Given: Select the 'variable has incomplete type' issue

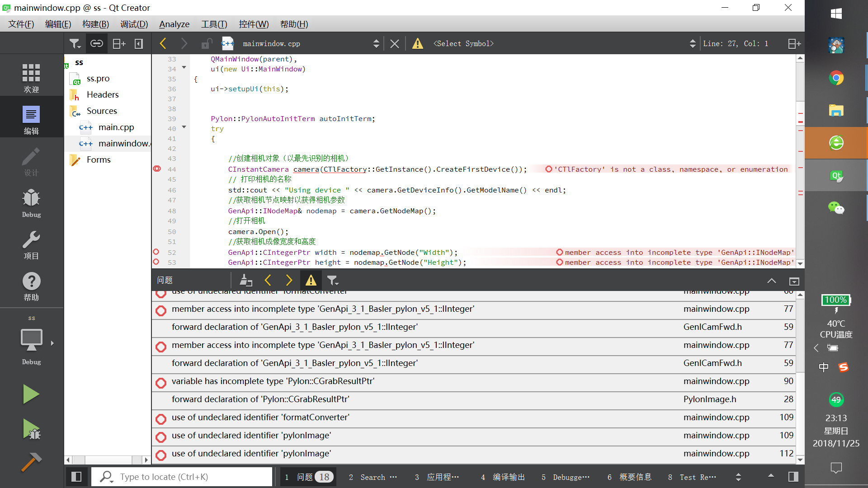Looking at the screenshot, I should (473, 382).
